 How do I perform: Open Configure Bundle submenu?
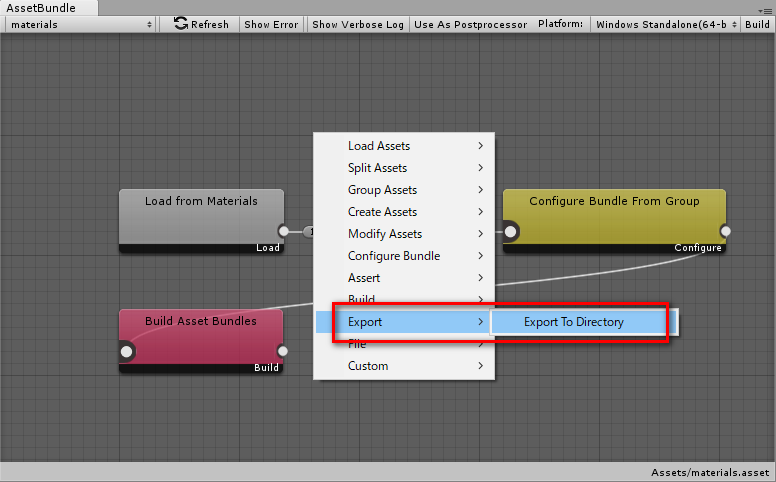[x=404, y=256]
